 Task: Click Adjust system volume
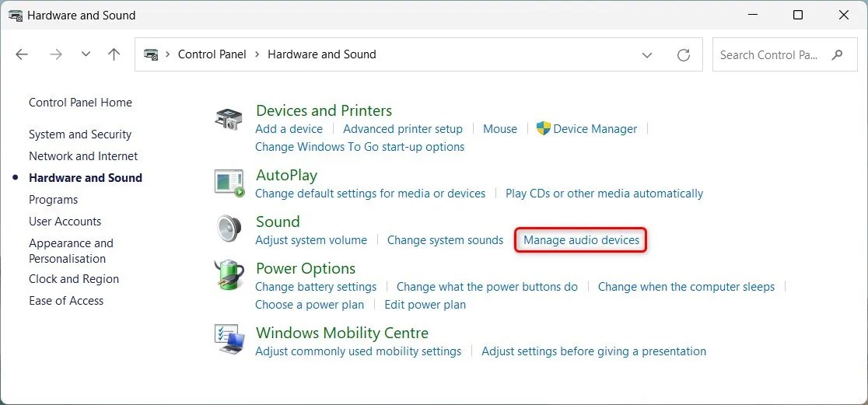311,240
